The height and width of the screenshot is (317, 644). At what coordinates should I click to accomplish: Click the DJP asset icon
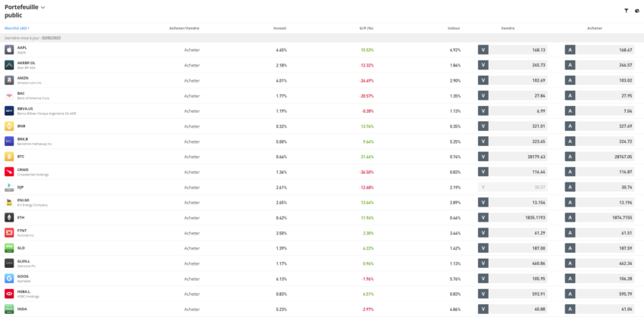coord(9,187)
